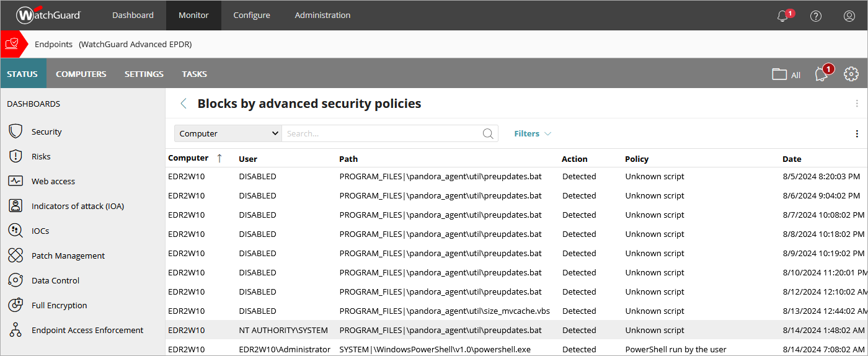Click the Date column header
The height and width of the screenshot is (356, 868).
pos(792,159)
